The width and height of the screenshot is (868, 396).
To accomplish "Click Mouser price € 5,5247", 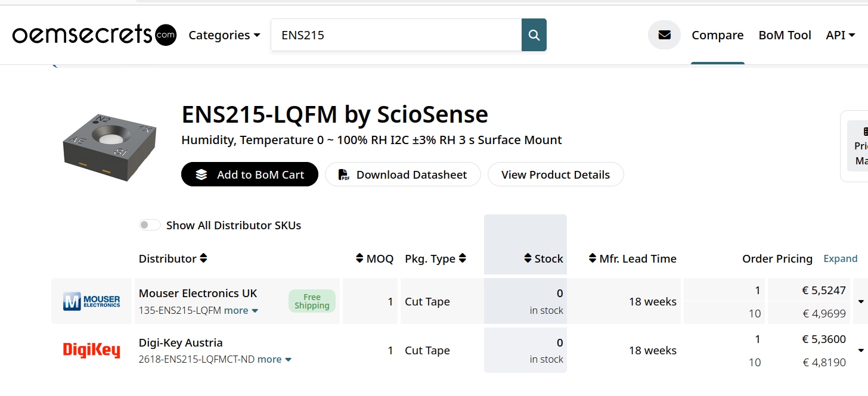I will (824, 290).
